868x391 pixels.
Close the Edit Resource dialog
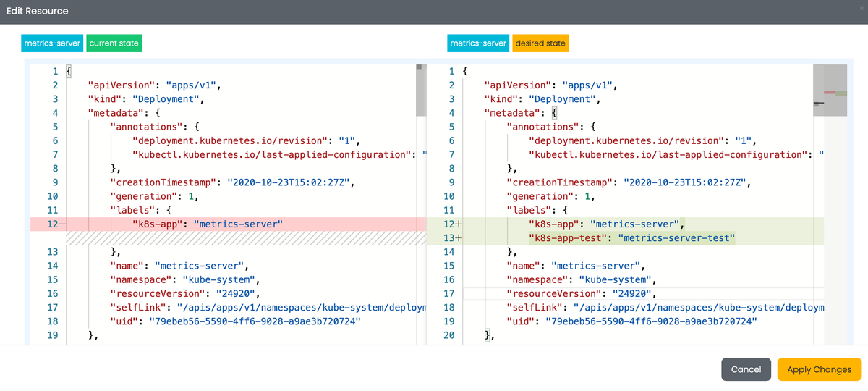[861, 8]
